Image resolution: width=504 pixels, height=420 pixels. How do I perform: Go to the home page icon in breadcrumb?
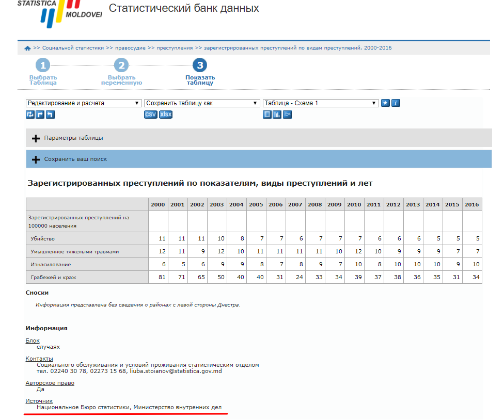pos(27,48)
